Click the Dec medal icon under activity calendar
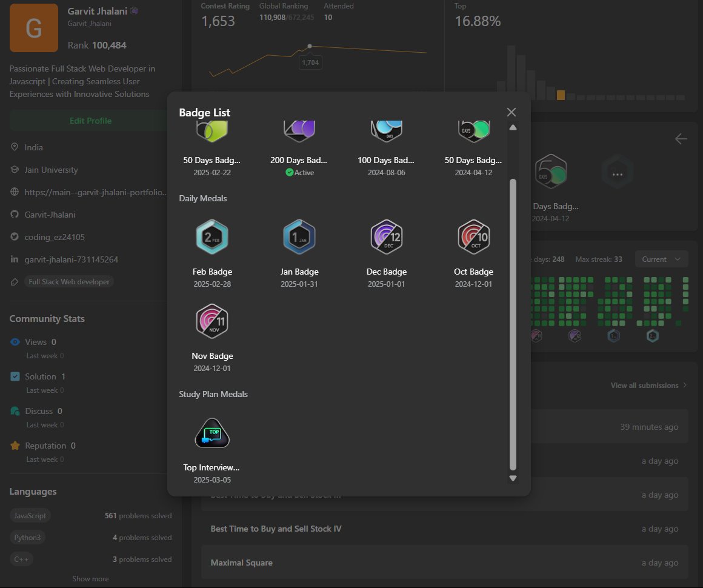The height and width of the screenshot is (588, 703). click(575, 335)
